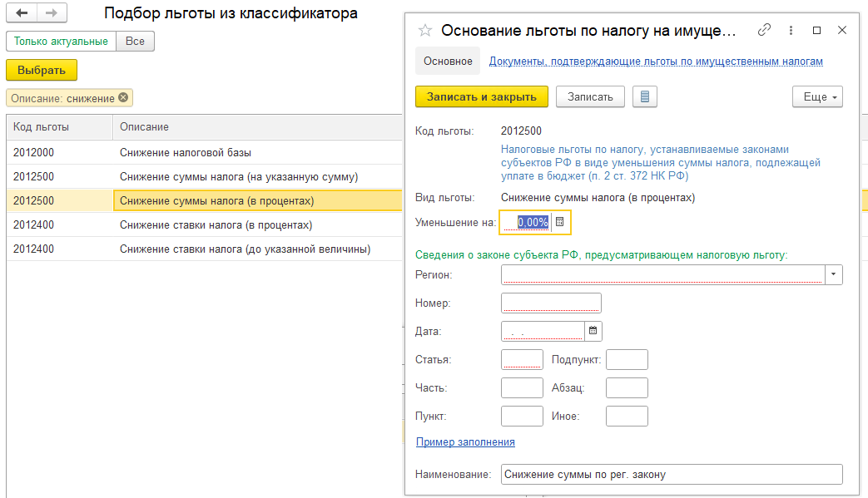Image resolution: width=868 pixels, height=498 pixels.
Task: Sort by the Код льготы column header
Action: [x=59, y=127]
